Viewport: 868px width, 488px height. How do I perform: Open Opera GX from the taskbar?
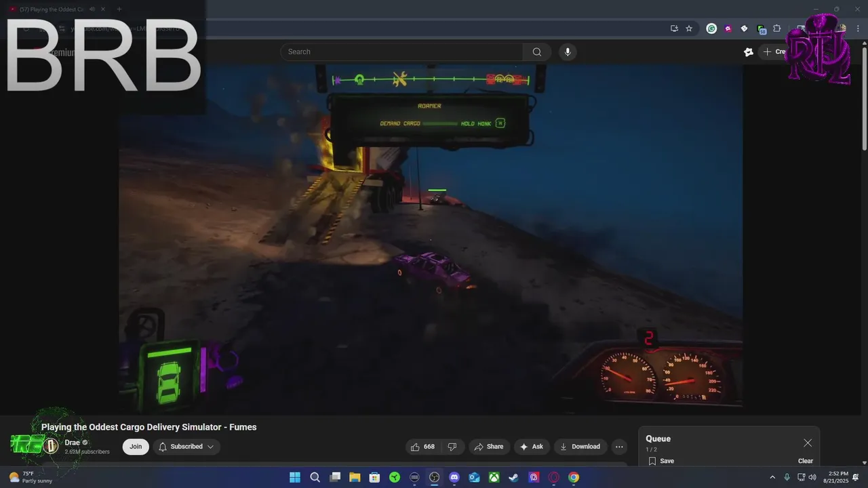pyautogui.click(x=554, y=477)
